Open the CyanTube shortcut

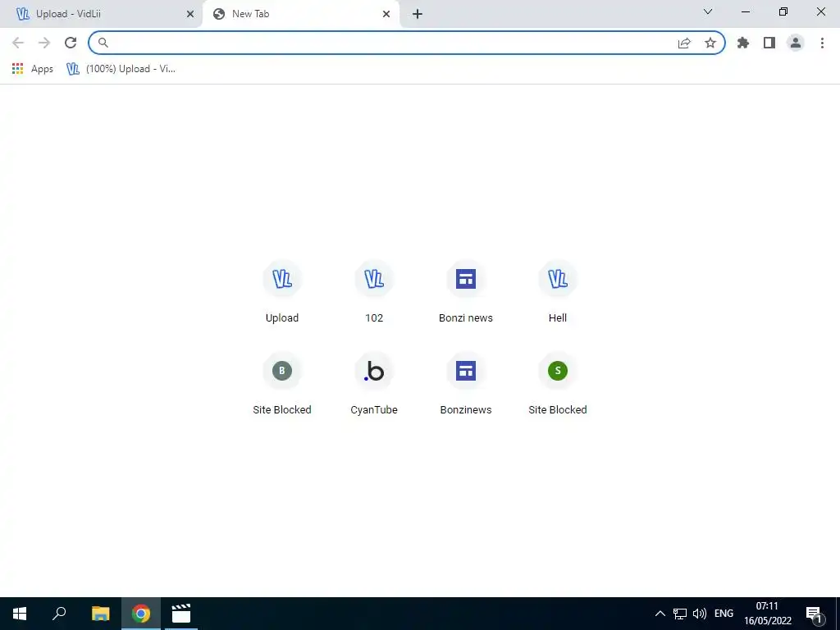tap(374, 384)
